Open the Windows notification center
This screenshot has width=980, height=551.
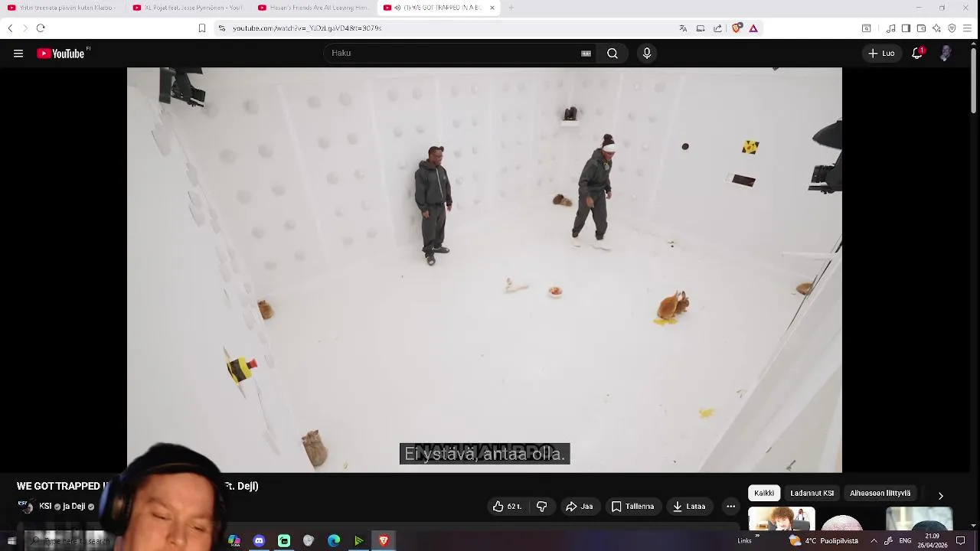coord(961,541)
